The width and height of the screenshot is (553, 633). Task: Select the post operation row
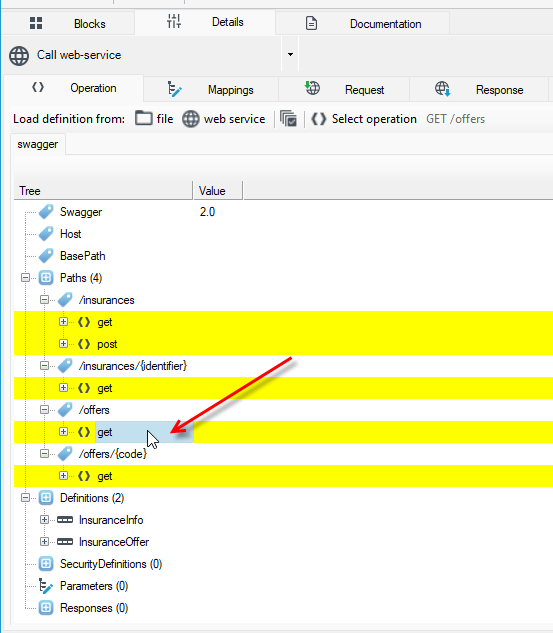click(x=107, y=344)
